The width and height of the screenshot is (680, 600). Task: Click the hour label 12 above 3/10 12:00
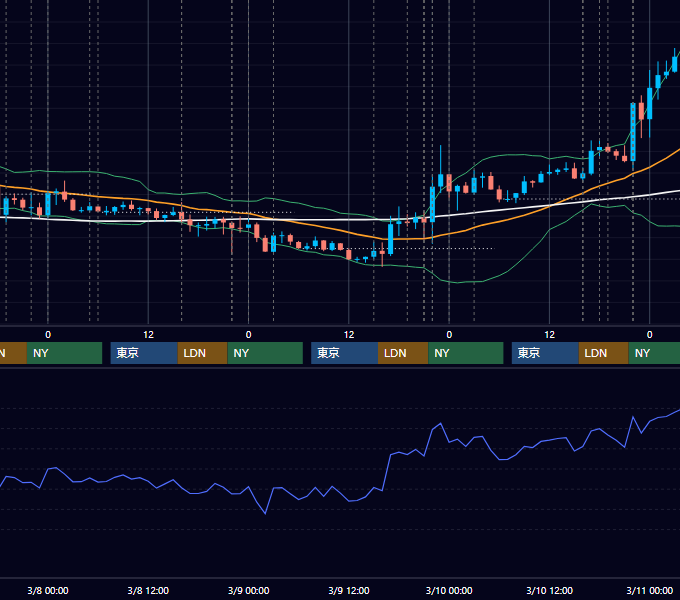tap(549, 335)
